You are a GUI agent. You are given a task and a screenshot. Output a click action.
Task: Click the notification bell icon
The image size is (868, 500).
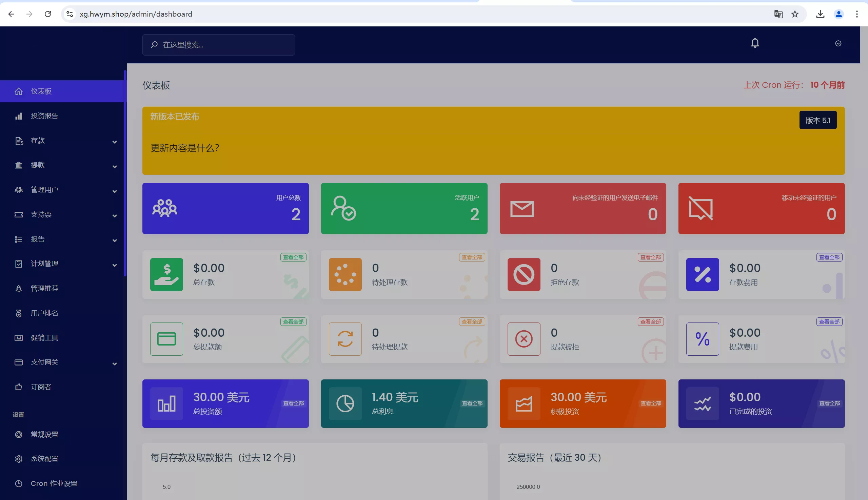coord(755,43)
